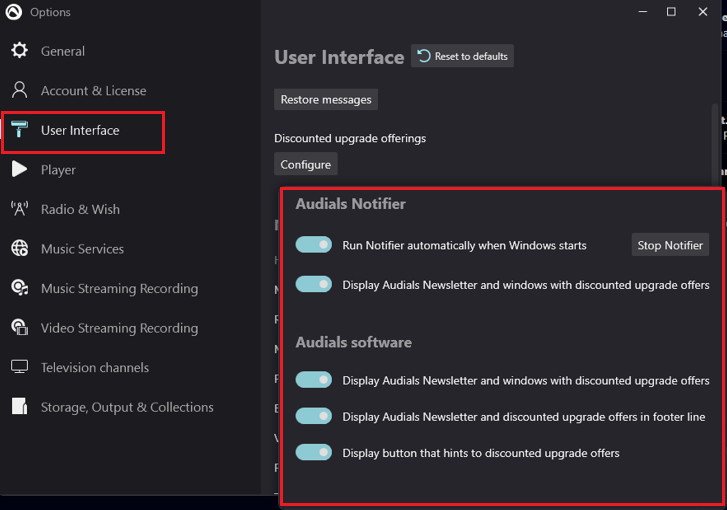This screenshot has height=510, width=727.
Task: Click the Music Streaming Recording icon
Action: 19,288
